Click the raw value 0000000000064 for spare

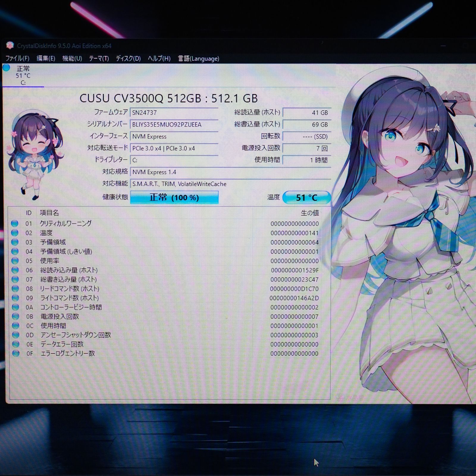295,242
